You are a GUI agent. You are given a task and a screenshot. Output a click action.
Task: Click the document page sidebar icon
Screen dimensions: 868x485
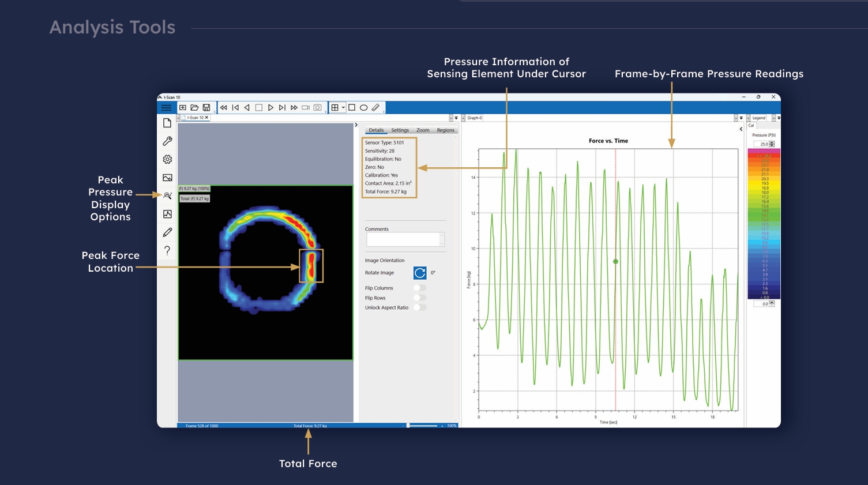tap(167, 123)
